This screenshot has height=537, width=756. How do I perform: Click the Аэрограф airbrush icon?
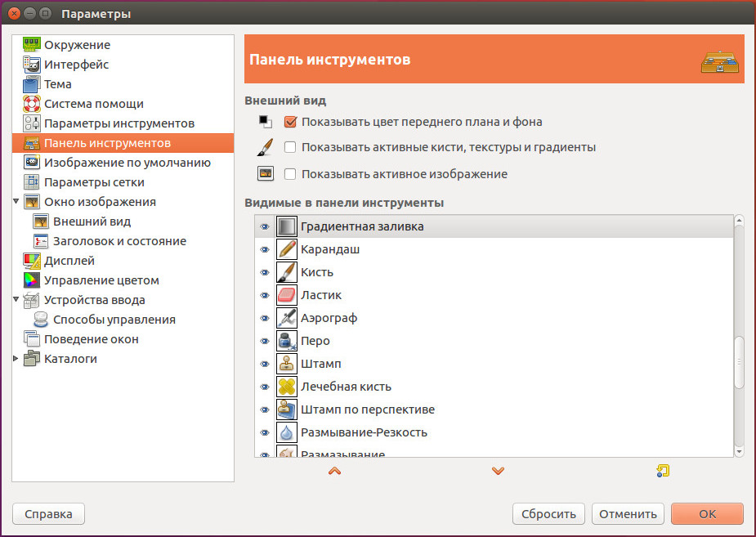(286, 318)
